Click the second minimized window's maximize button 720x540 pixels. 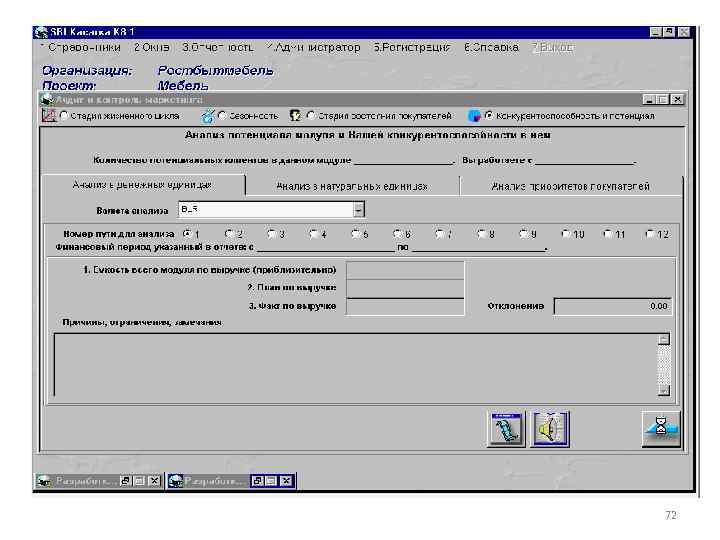click(272, 481)
